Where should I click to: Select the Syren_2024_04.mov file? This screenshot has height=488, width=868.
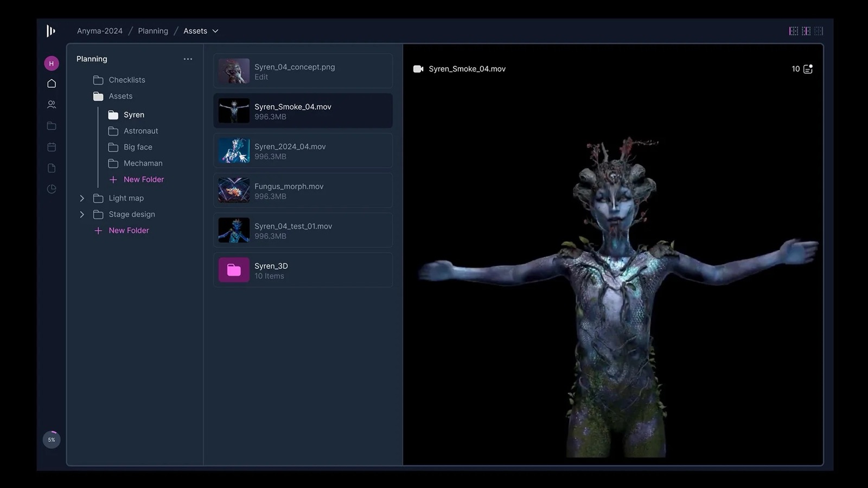coord(303,151)
